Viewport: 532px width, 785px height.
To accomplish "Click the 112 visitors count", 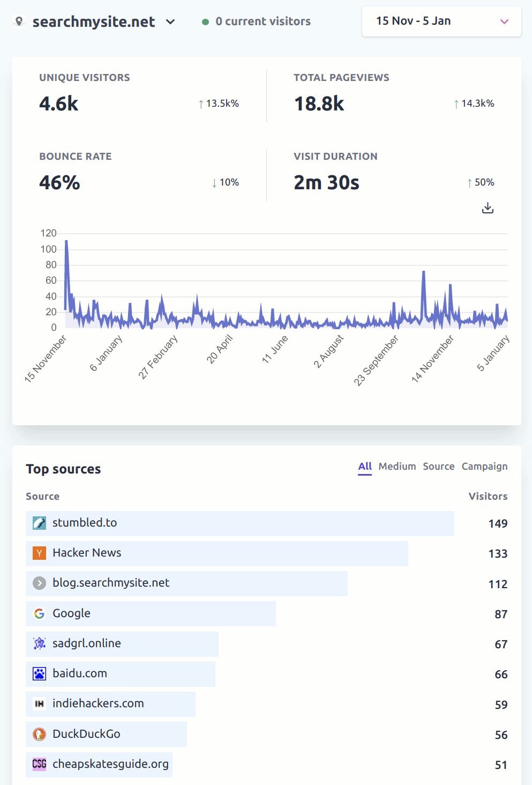I will click(x=498, y=584).
